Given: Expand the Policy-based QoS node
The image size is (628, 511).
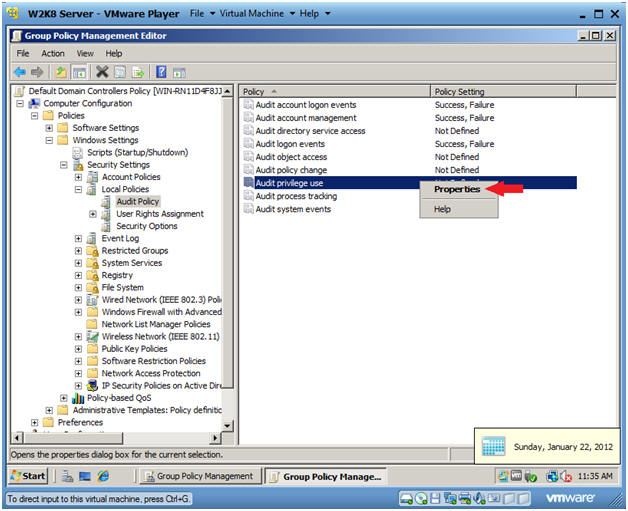Looking at the screenshot, I should [x=64, y=398].
